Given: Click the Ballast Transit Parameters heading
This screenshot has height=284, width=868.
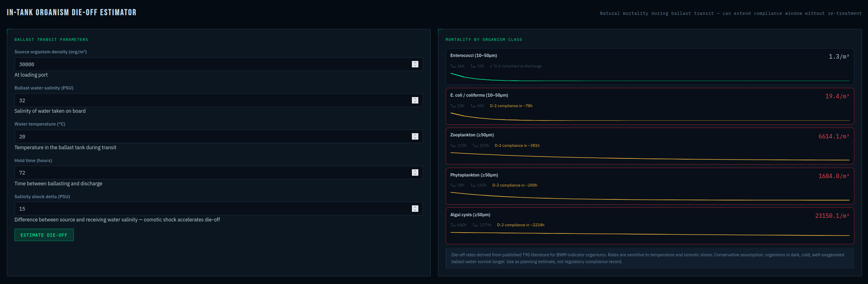Looking at the screenshot, I should 51,40.
